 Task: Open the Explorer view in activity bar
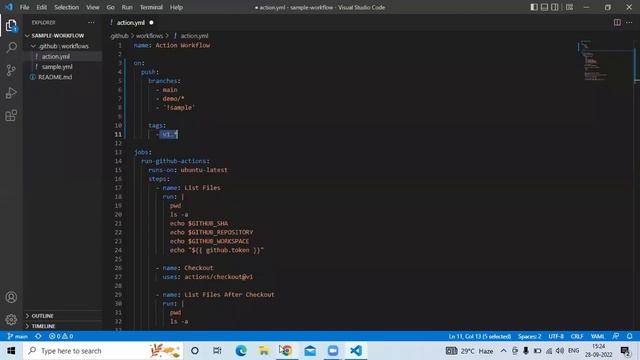[x=11, y=25]
